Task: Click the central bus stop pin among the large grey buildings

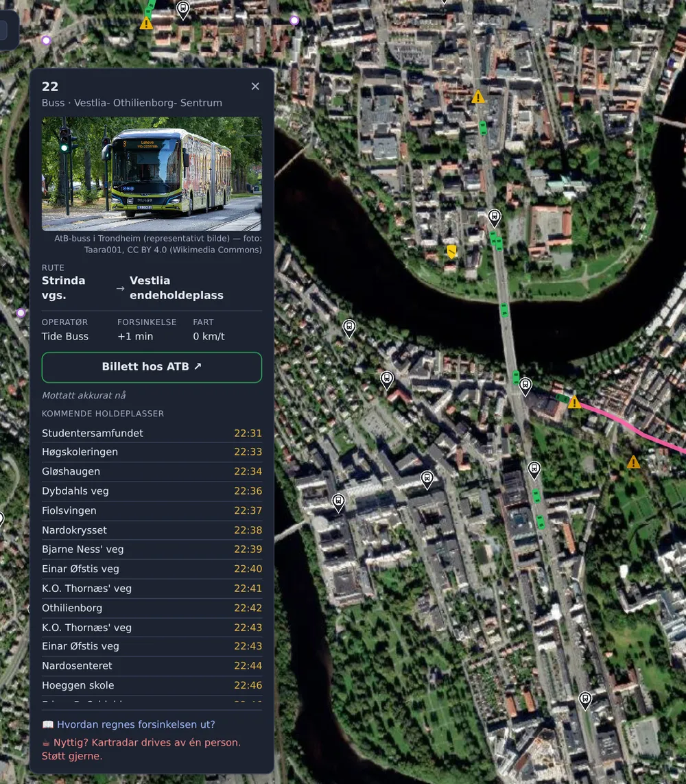Action: point(427,479)
